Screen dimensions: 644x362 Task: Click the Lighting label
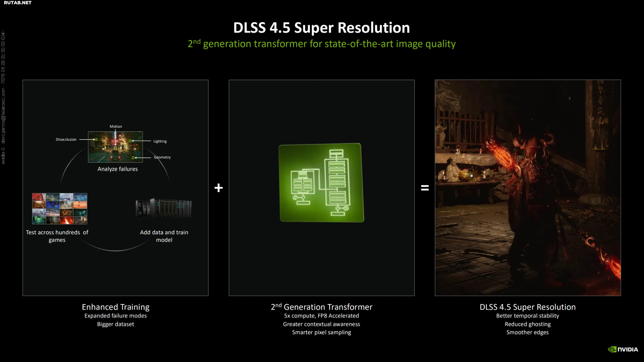(160, 141)
